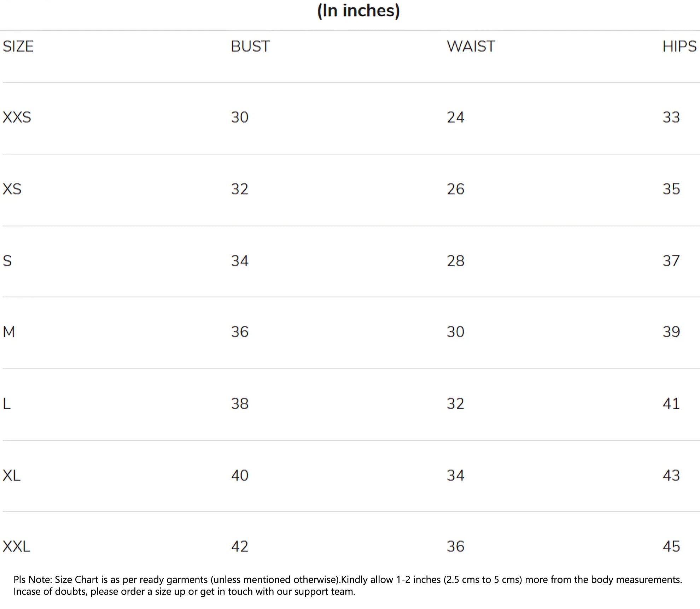Image resolution: width=700 pixels, height=609 pixels.
Task: Click the bust value 40 for XL
Action: coord(240,475)
